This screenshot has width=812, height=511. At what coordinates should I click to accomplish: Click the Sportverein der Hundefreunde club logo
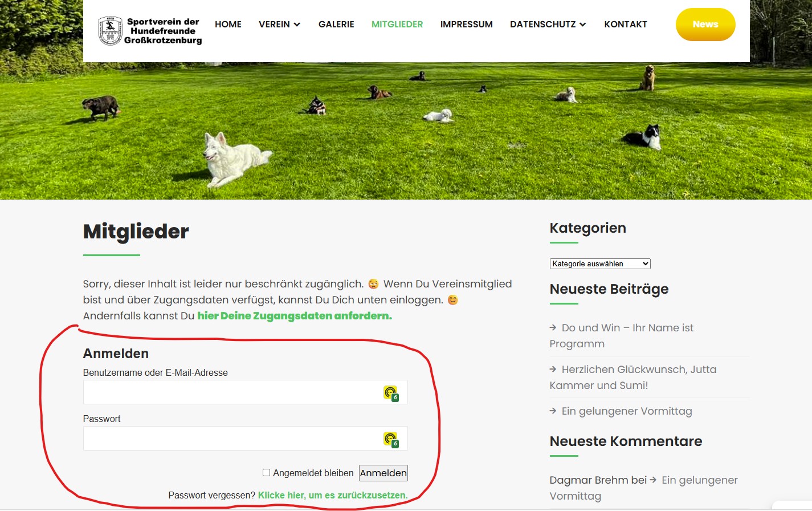pyautogui.click(x=110, y=31)
